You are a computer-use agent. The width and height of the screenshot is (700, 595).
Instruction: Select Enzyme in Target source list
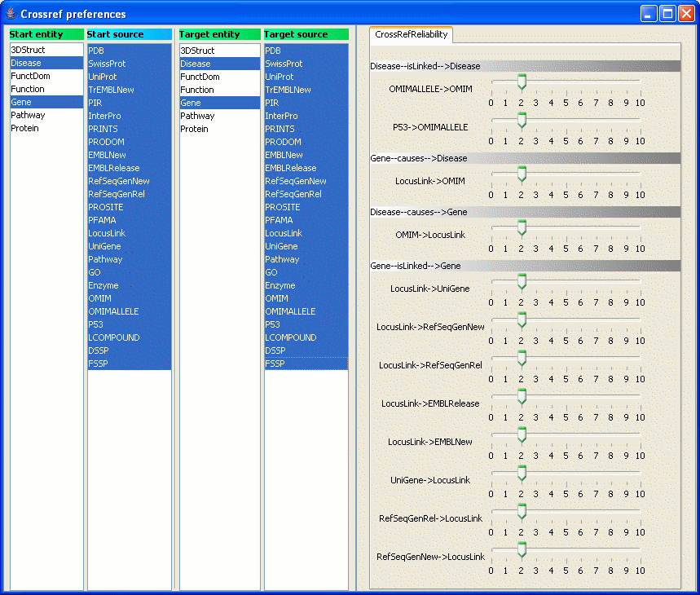click(x=306, y=285)
